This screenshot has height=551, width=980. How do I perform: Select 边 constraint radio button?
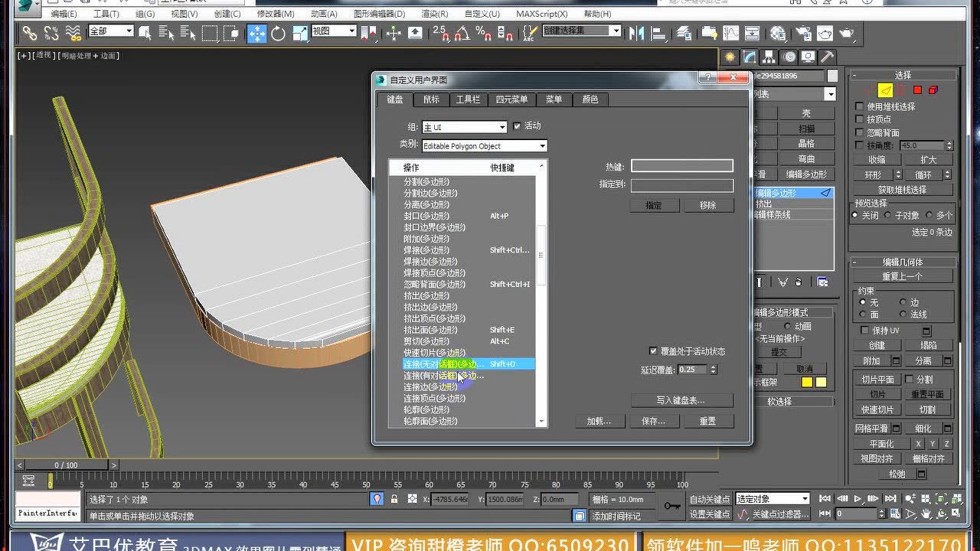(x=903, y=302)
